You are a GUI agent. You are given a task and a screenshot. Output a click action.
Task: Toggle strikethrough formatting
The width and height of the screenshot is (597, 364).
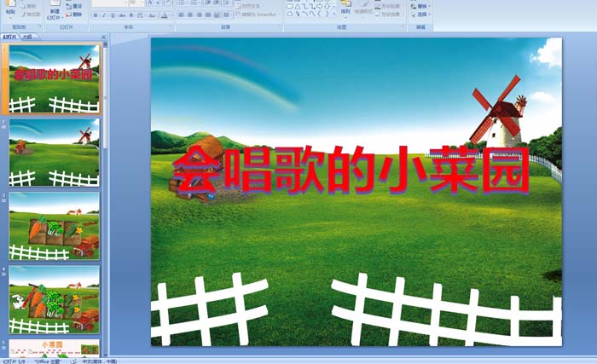pyautogui.click(x=122, y=15)
